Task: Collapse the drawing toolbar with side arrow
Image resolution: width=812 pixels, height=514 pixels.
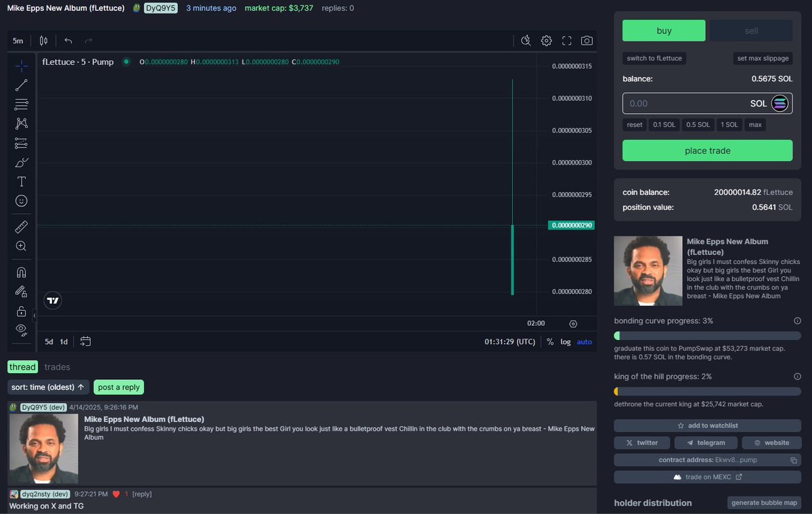Action: 35,316
